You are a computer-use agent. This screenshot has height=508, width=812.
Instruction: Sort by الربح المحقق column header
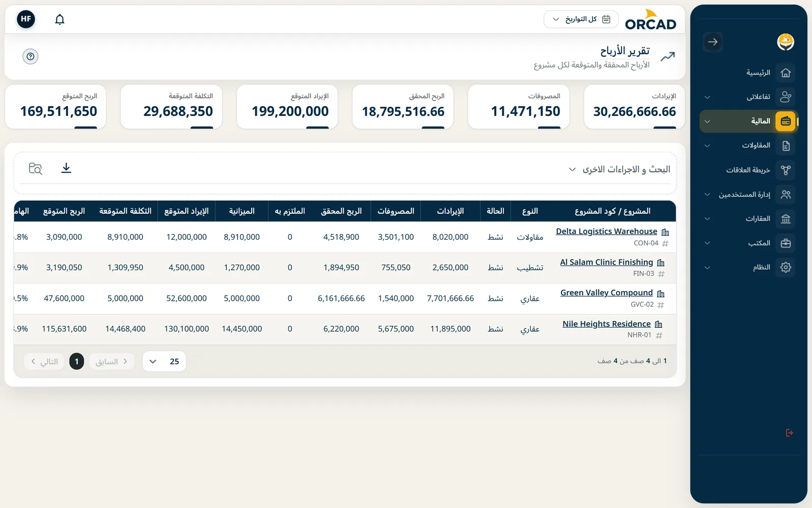click(341, 211)
